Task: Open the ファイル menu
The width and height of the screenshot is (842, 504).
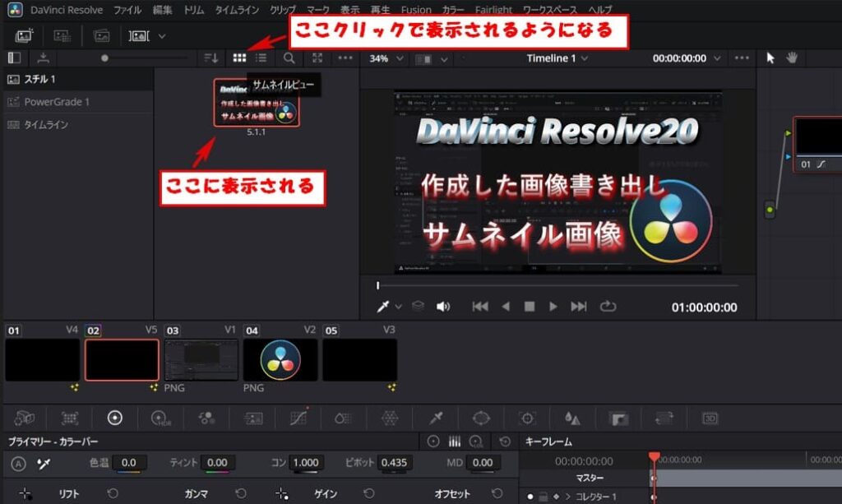Action: (127, 10)
